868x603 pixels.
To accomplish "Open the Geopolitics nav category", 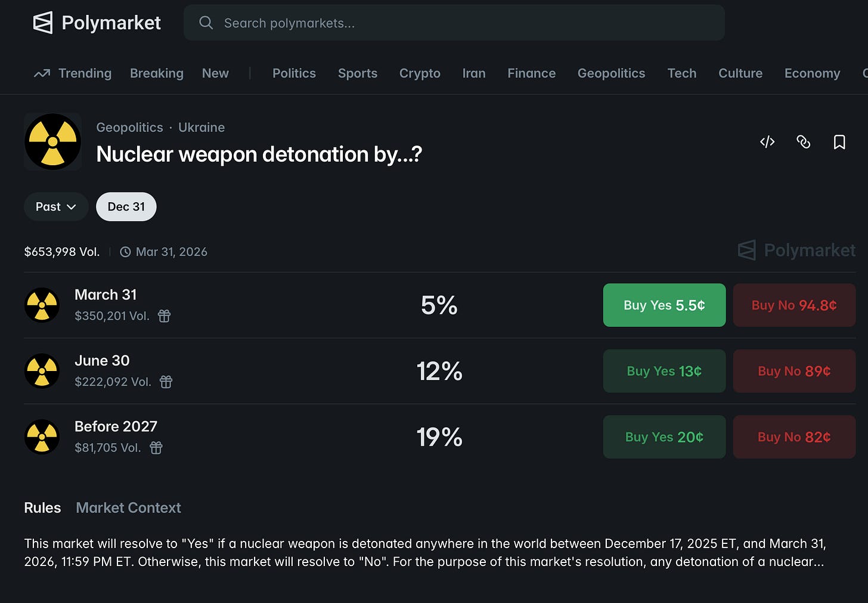I will tap(611, 73).
